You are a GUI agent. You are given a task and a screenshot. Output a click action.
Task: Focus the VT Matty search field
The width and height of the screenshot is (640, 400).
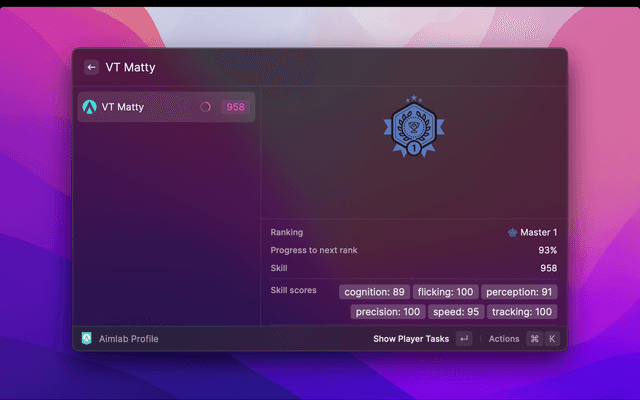[300, 67]
